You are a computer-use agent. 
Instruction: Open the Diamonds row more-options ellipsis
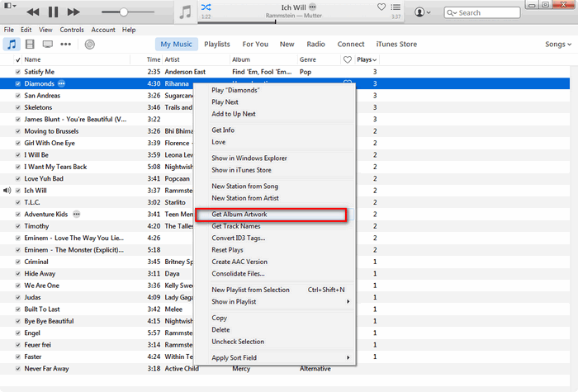(62, 83)
